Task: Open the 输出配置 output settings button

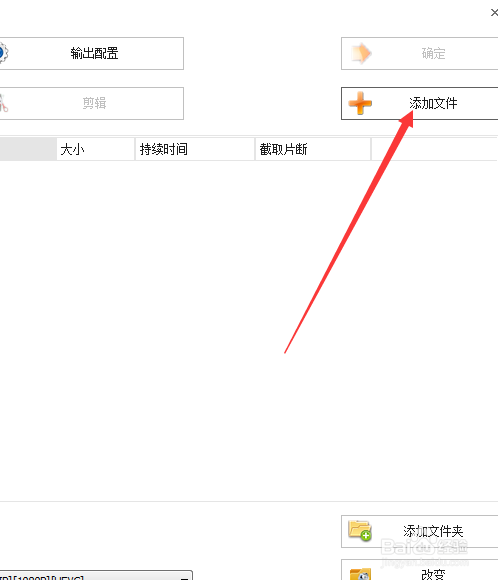Action: pos(91,53)
